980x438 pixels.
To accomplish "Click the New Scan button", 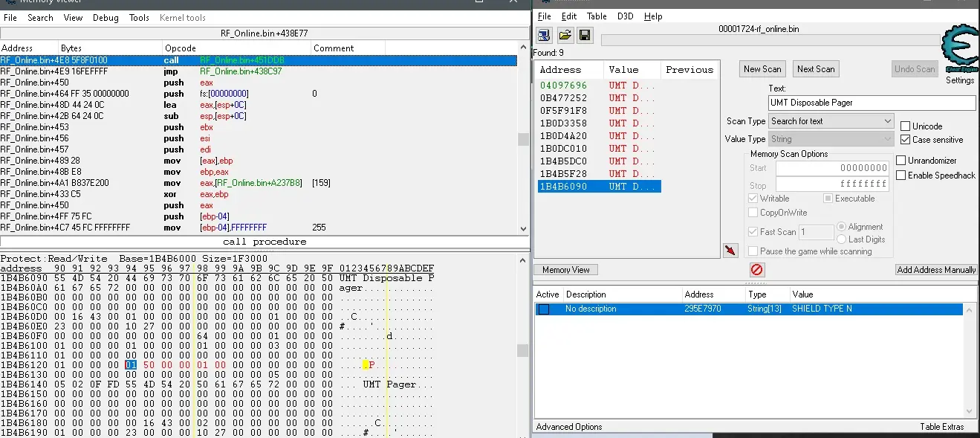I will 762,69.
